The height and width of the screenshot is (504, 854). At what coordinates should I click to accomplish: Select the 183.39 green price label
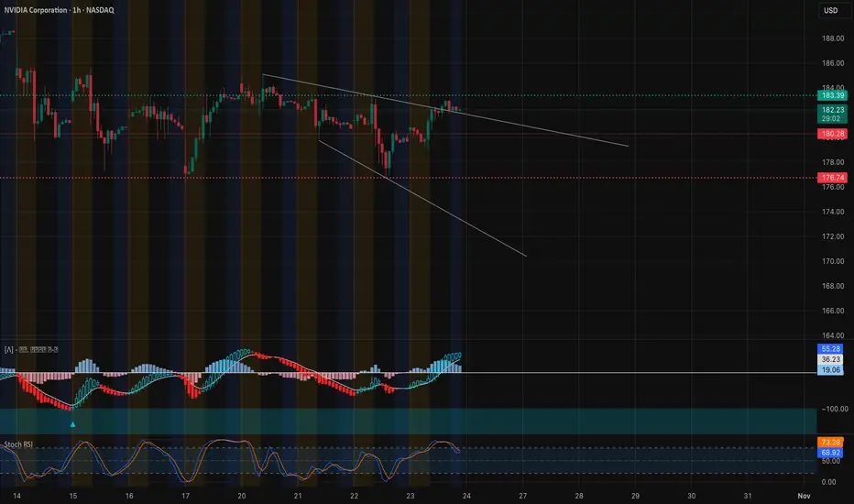pyautogui.click(x=832, y=95)
